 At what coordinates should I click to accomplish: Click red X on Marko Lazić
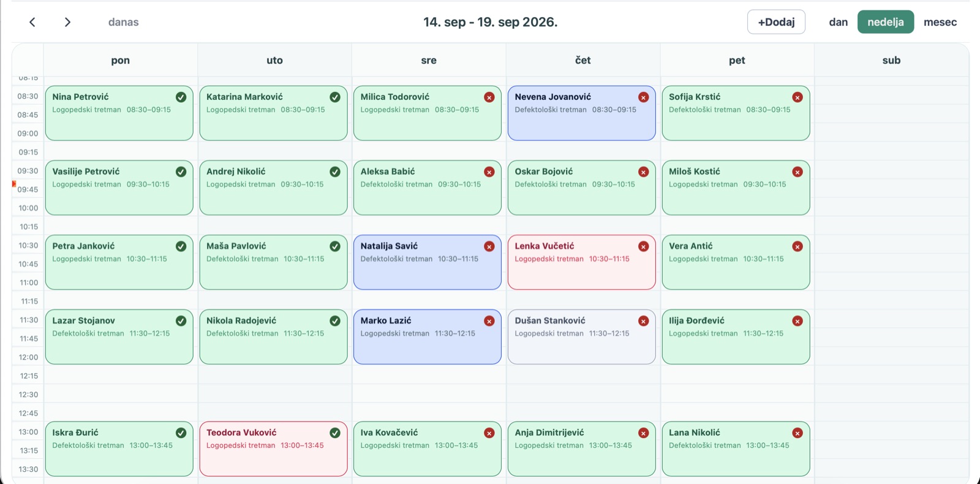pos(489,321)
